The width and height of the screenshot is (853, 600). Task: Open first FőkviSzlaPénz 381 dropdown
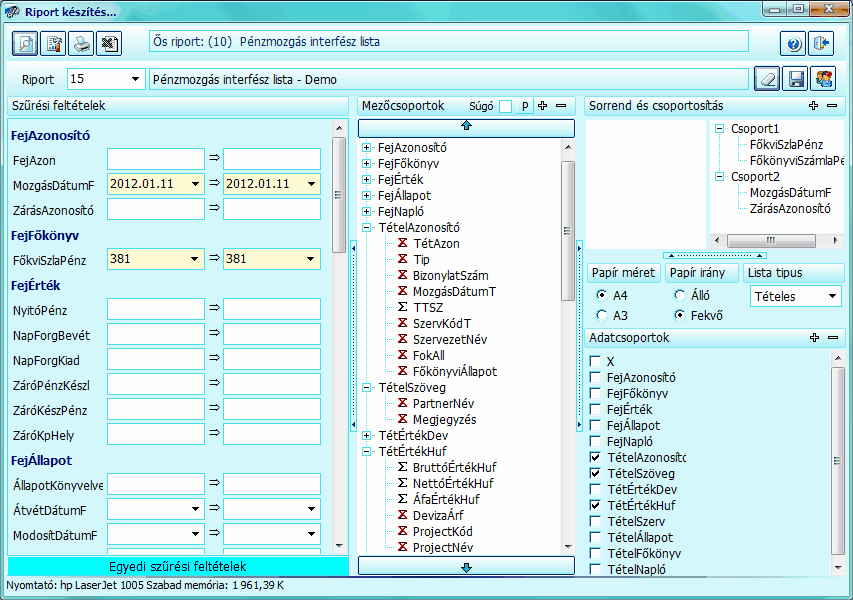point(194,259)
